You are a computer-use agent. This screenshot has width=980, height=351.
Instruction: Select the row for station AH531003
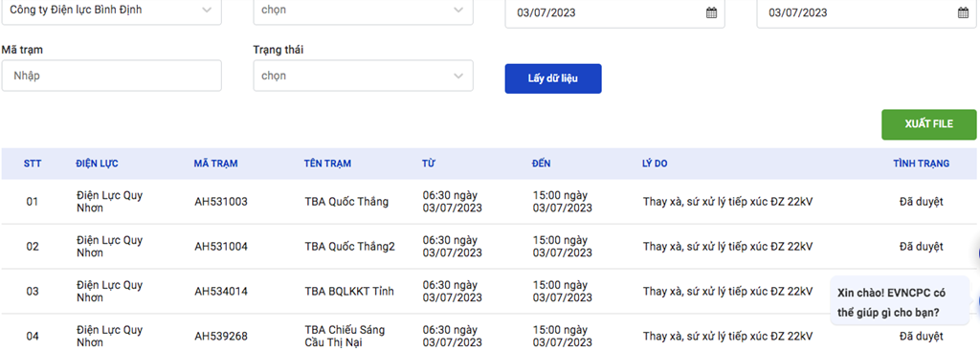point(489,202)
